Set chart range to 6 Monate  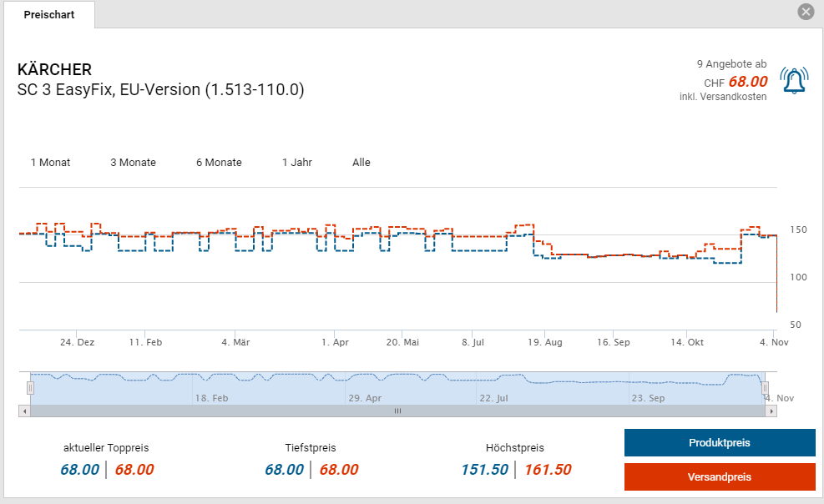pos(219,163)
